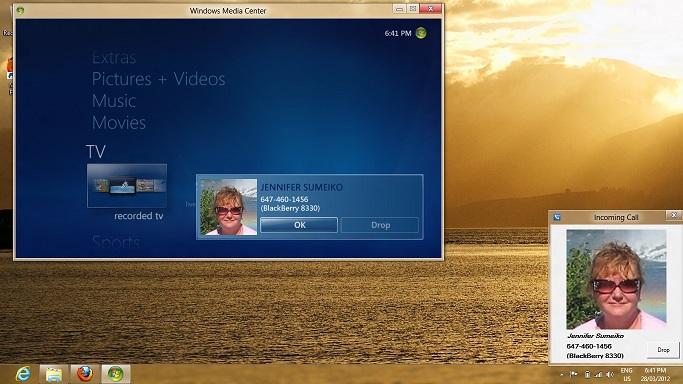Close the Windows Media Center window
Viewport: 683px width, 384px height.
[431, 9]
